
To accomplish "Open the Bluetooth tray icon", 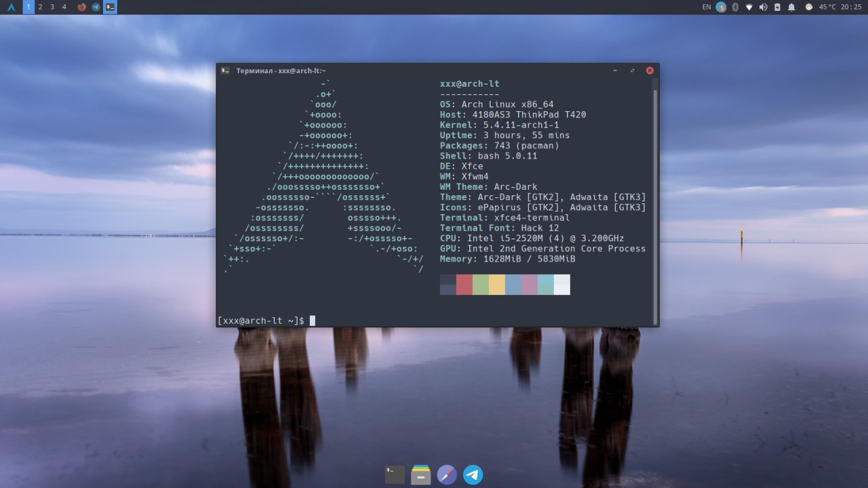I will pyautogui.click(x=735, y=7).
